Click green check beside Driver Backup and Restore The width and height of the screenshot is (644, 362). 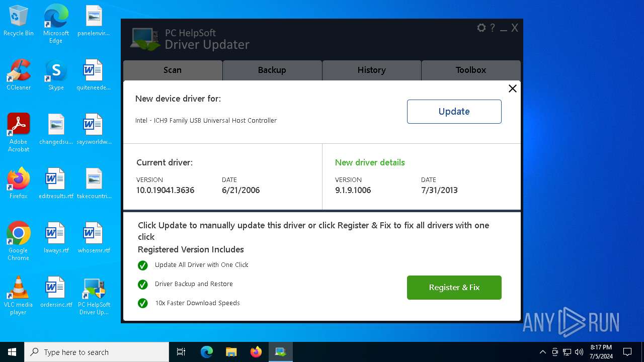(x=143, y=285)
